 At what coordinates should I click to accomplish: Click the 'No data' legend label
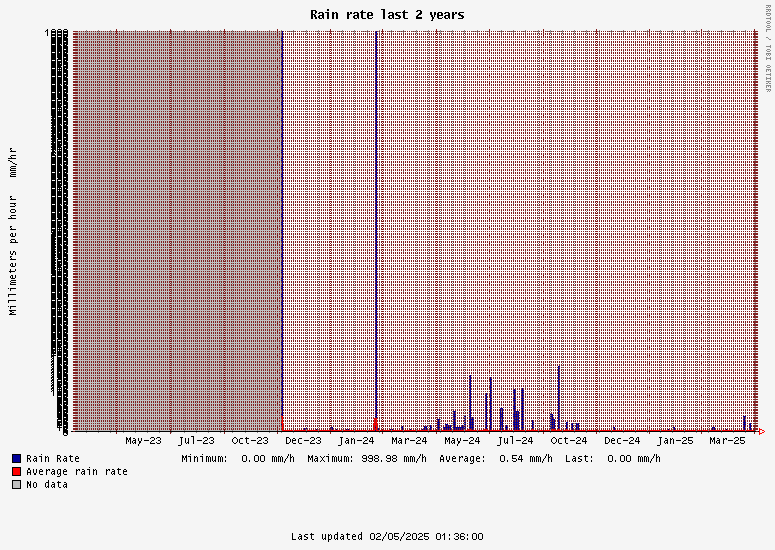click(x=47, y=484)
